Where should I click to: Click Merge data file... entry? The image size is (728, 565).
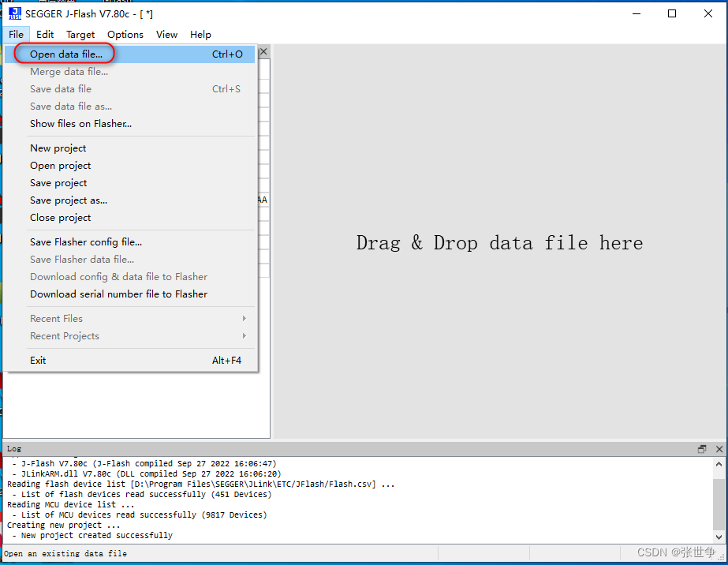tap(130, 72)
